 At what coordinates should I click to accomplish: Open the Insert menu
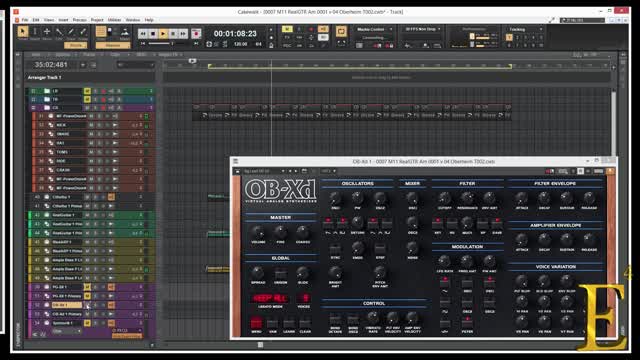[x=63, y=20]
